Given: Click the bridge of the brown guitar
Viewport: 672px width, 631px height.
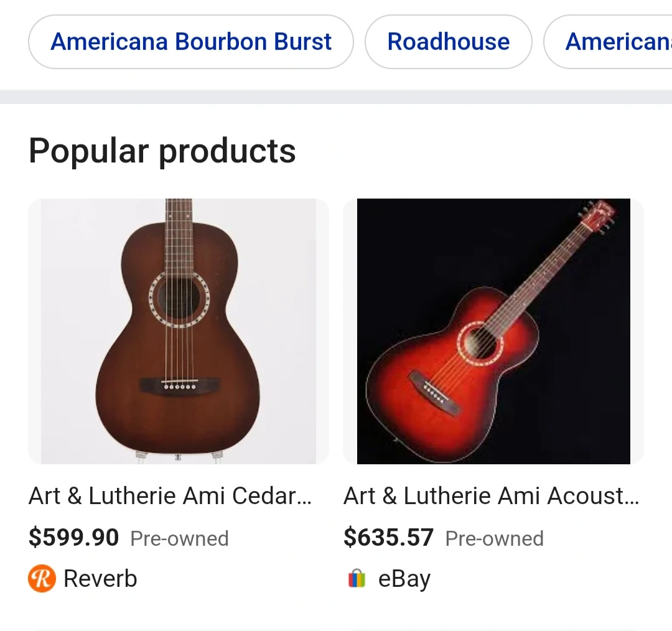Looking at the screenshot, I should (180, 385).
